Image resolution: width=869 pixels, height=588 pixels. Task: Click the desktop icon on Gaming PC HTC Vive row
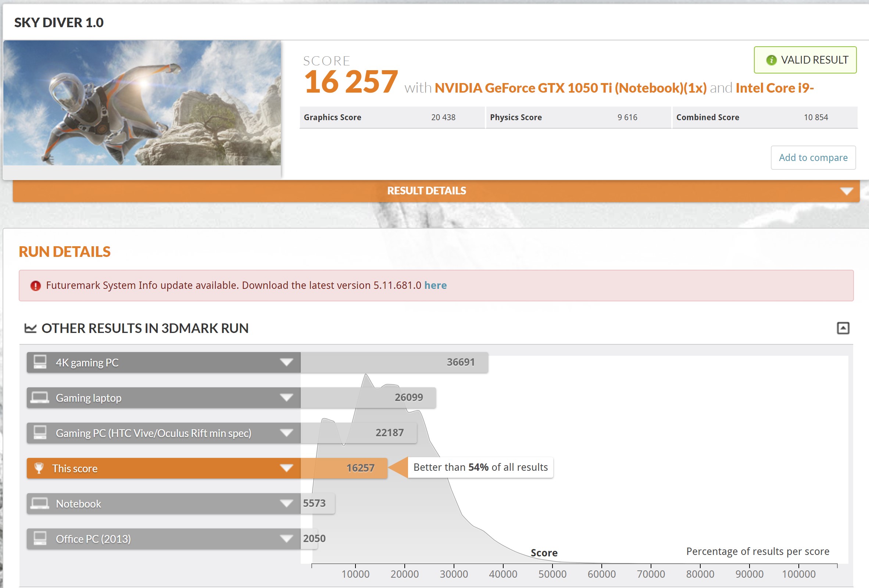pyautogui.click(x=40, y=433)
